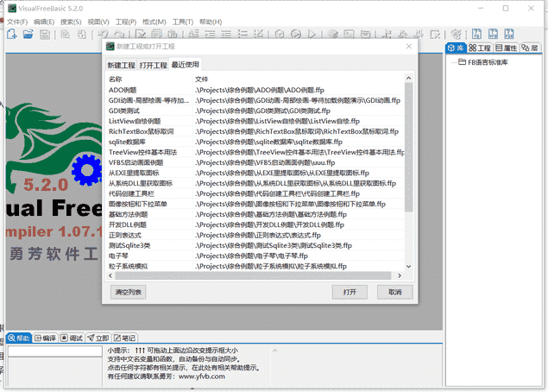Click the Save floppy disk toolbar icon

click(45, 34)
